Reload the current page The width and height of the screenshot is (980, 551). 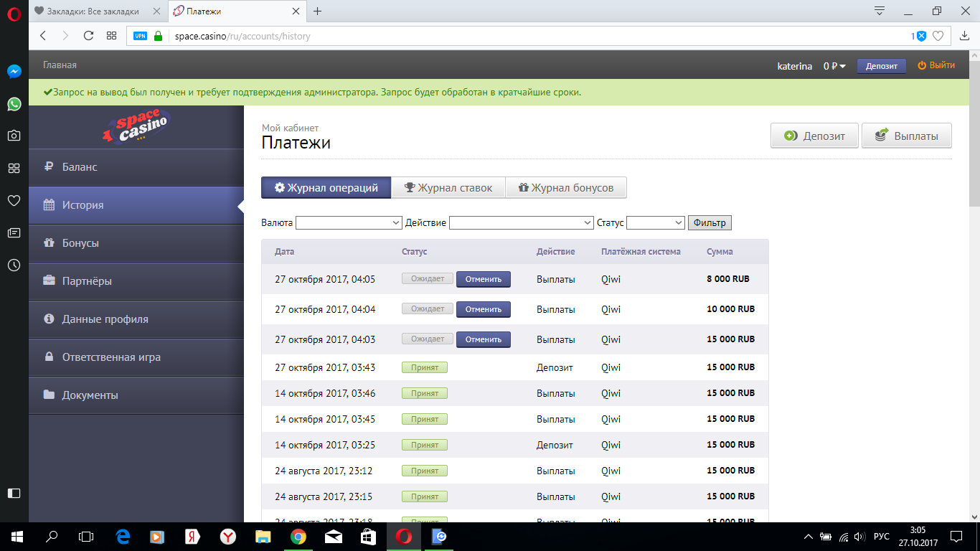[x=88, y=36]
